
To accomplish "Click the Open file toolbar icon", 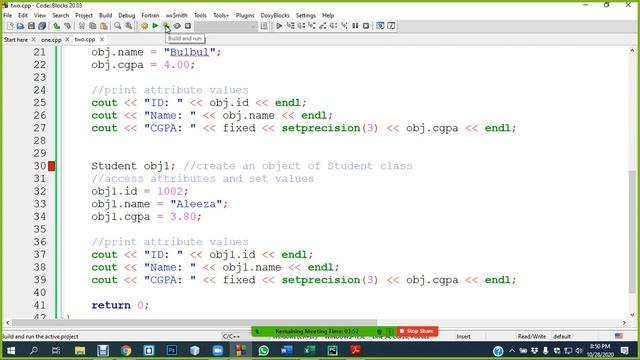I will click(20, 26).
